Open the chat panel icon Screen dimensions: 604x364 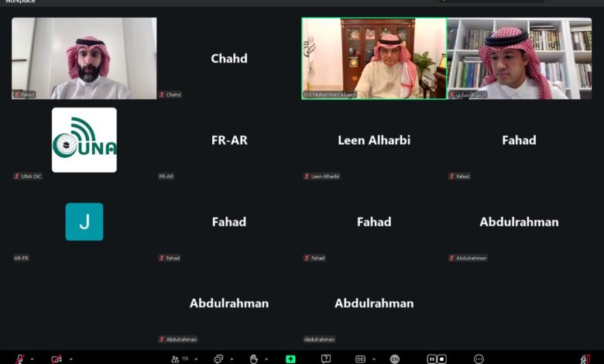[x=218, y=359]
